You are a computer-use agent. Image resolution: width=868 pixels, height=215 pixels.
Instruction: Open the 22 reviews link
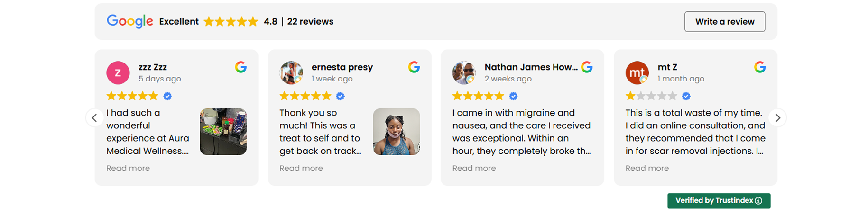click(x=310, y=21)
